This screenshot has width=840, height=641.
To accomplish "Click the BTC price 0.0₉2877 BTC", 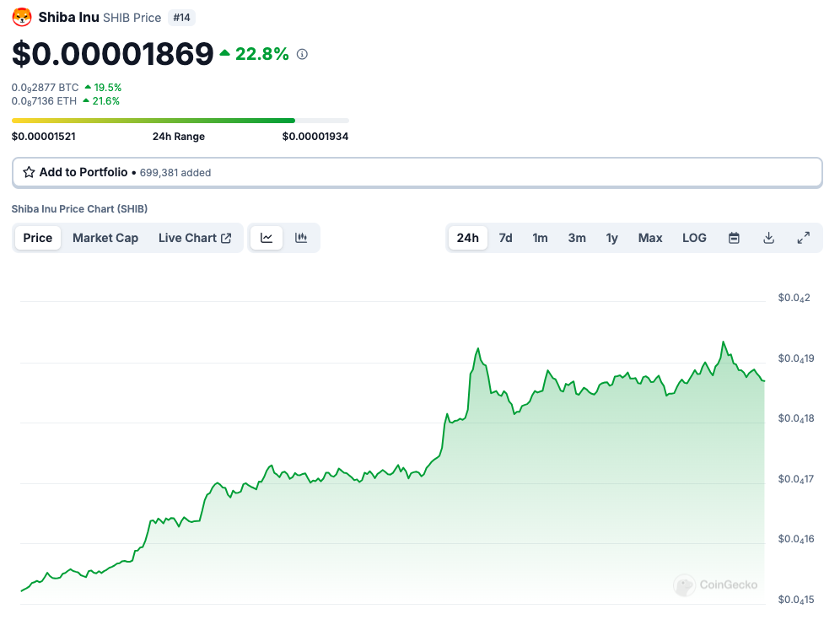I will click(x=45, y=88).
